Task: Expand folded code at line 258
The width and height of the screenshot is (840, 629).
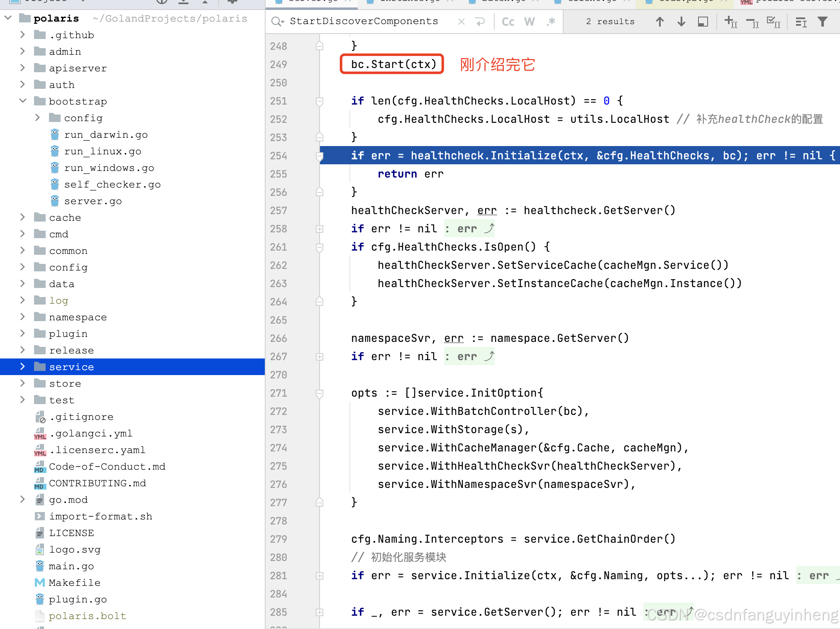Action: [x=320, y=229]
